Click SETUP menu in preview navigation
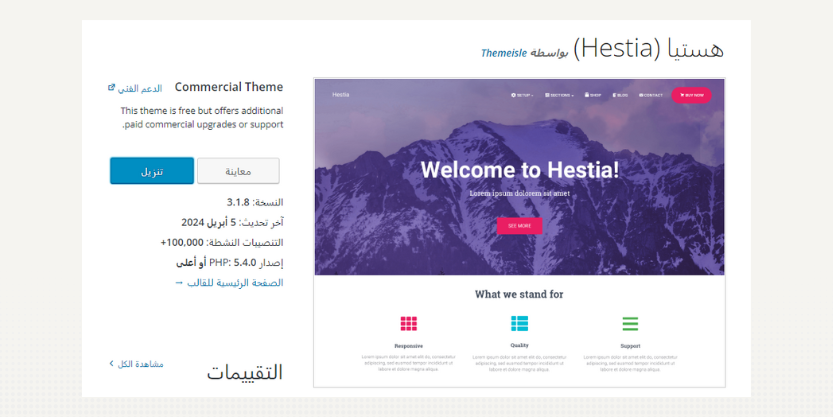Image resolution: width=833 pixels, height=417 pixels. pyautogui.click(x=522, y=95)
